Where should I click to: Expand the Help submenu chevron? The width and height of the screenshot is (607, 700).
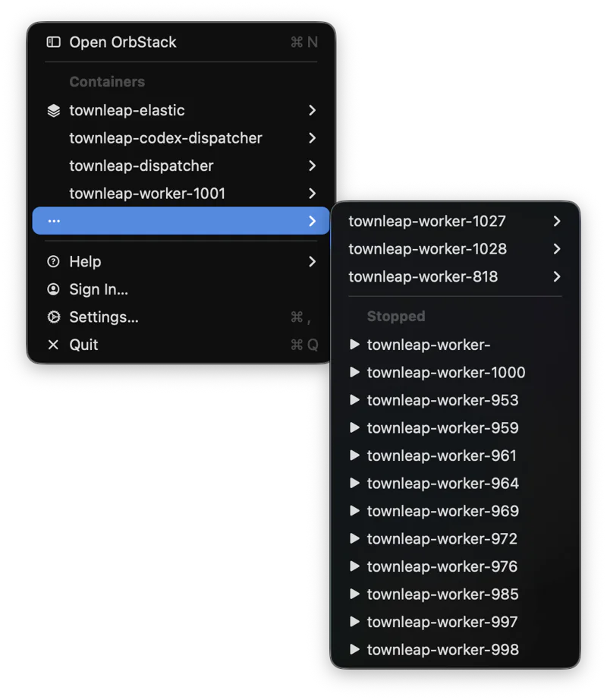click(x=312, y=262)
